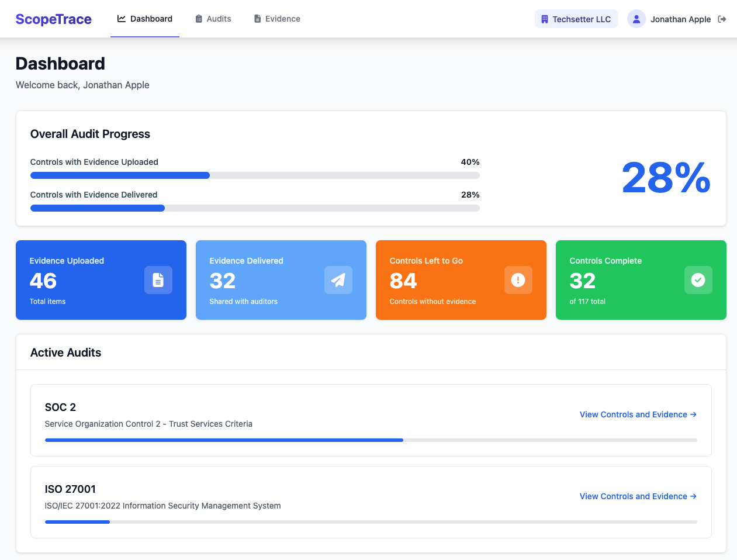Click the paper plane icon on Evidence Delivered card
Image resolution: width=737 pixels, height=560 pixels.
coord(338,280)
